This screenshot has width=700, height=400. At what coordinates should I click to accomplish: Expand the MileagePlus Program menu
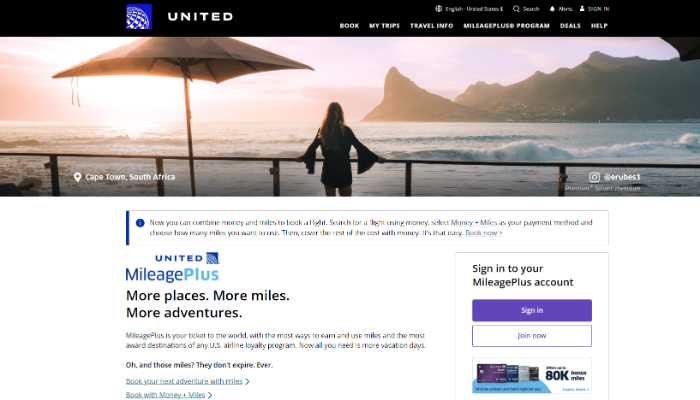click(506, 26)
